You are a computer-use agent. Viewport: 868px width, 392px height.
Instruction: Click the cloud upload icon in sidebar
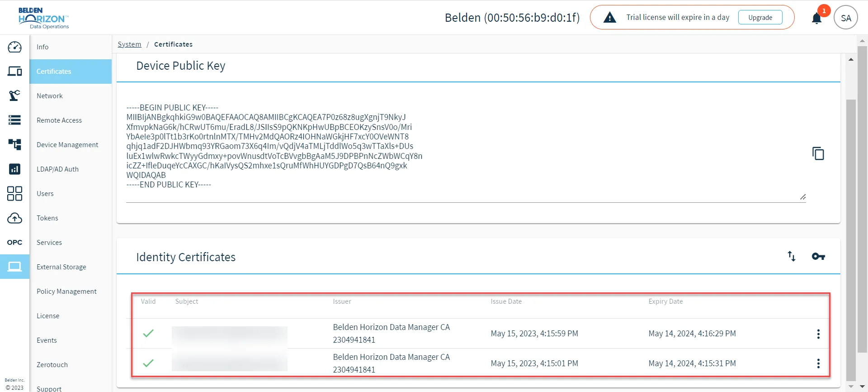pyautogui.click(x=14, y=218)
